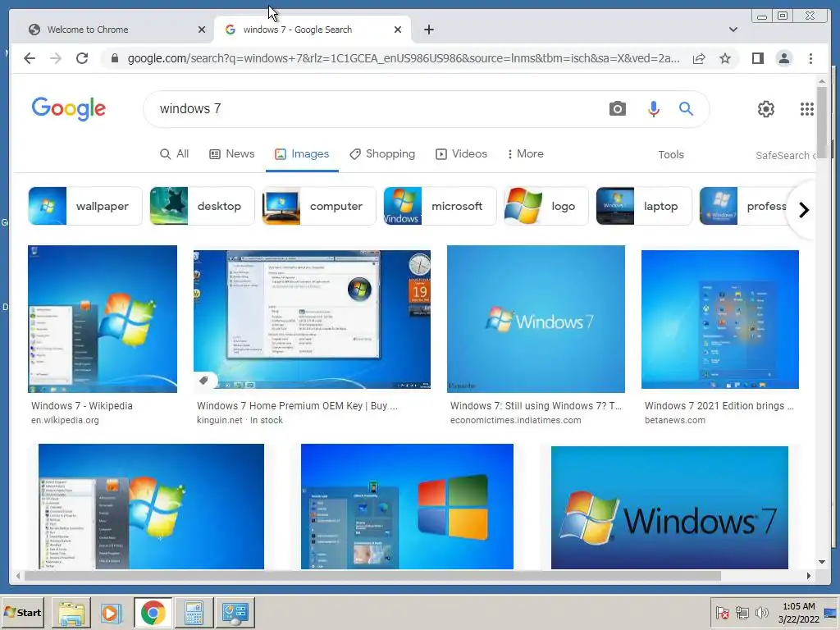840x630 pixels.
Task: Open Still using Windows 7 article link
Action: [536, 406]
